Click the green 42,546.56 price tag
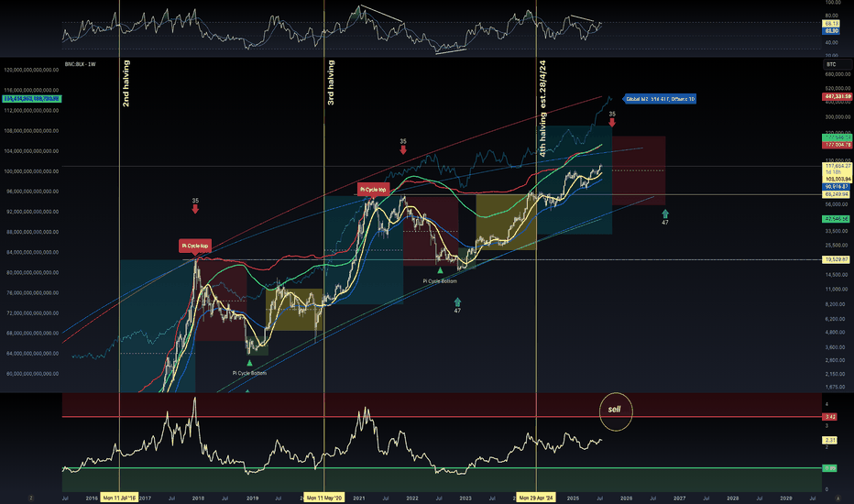This screenshot has height=504, width=854. click(838, 219)
